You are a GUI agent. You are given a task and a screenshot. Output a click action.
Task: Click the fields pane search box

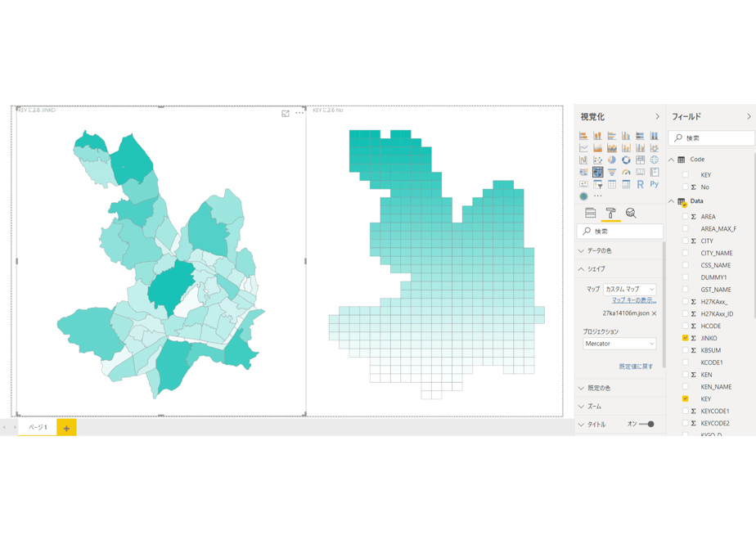click(712, 138)
